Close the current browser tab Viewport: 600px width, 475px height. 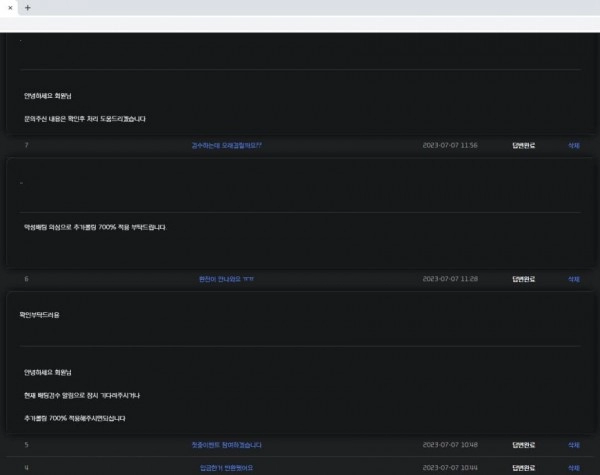(10, 8)
